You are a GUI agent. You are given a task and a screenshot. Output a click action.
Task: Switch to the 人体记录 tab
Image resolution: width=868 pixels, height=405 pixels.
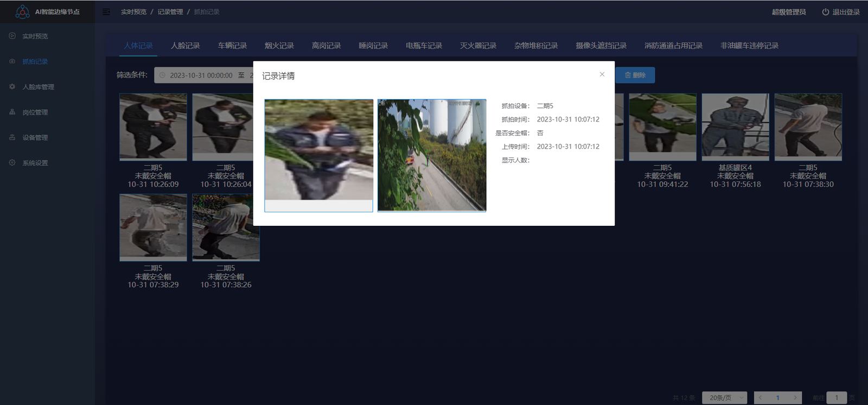pos(138,46)
